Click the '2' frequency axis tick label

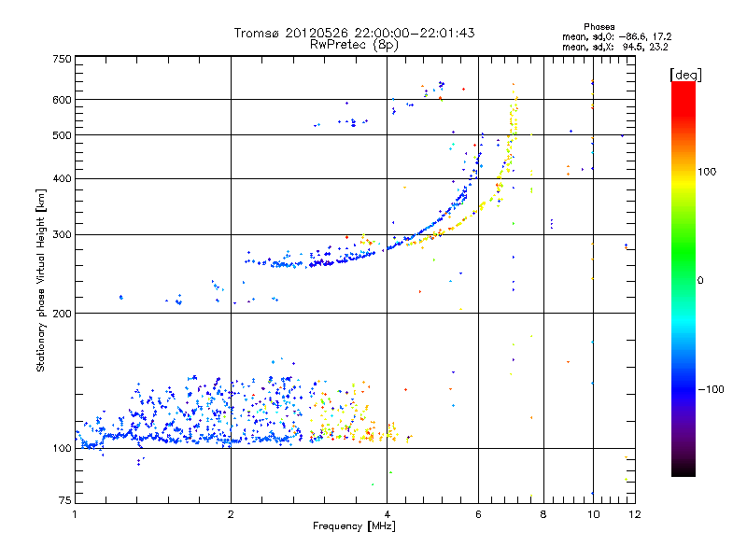click(231, 514)
